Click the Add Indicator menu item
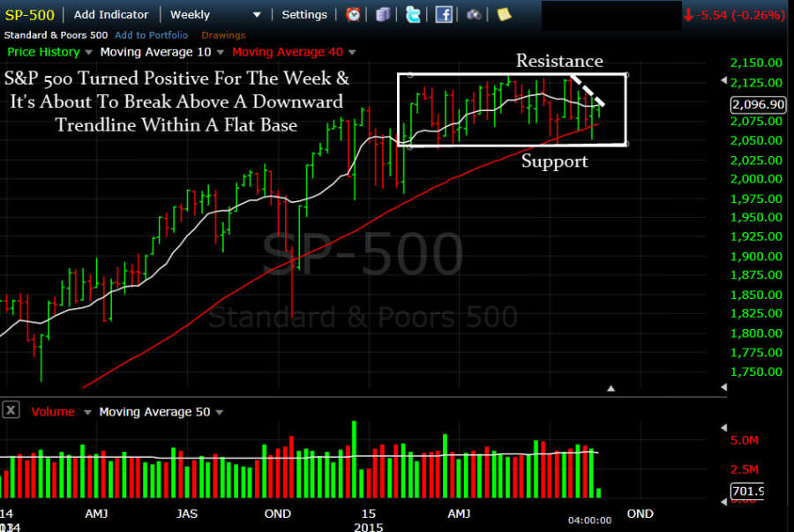This screenshot has width=794, height=532. (x=111, y=15)
